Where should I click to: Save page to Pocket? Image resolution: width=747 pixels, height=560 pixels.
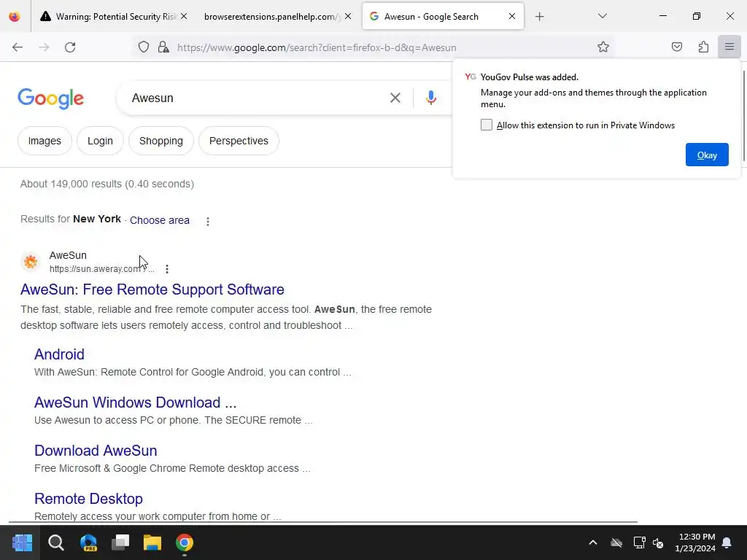(676, 47)
